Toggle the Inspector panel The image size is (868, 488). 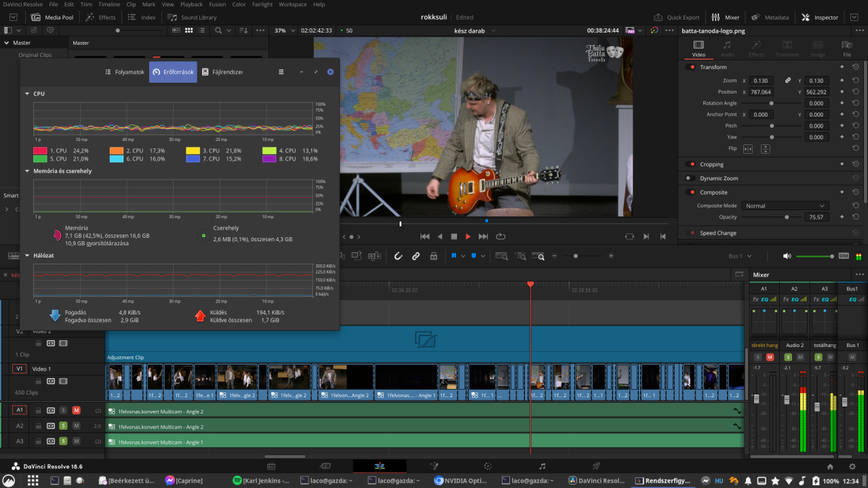(x=820, y=17)
